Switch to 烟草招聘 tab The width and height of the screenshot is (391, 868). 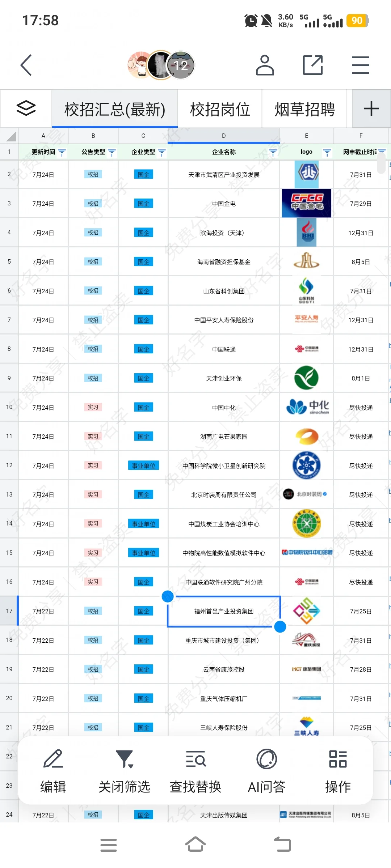(x=304, y=109)
